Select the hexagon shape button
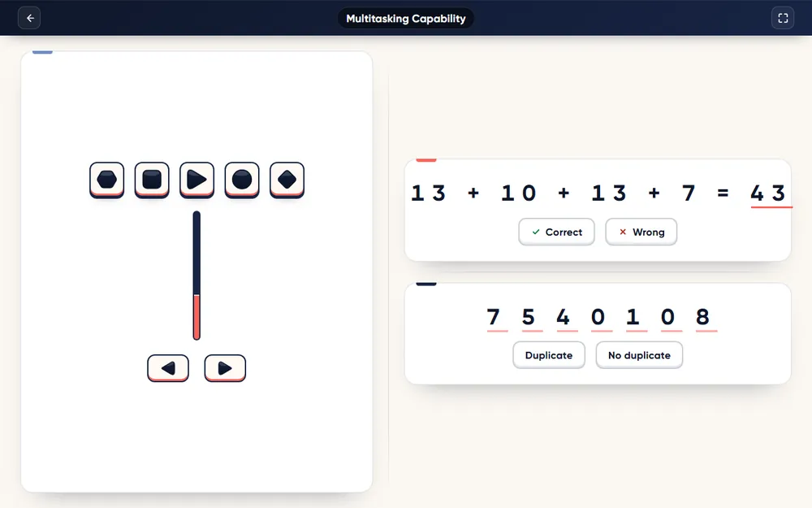 106,180
